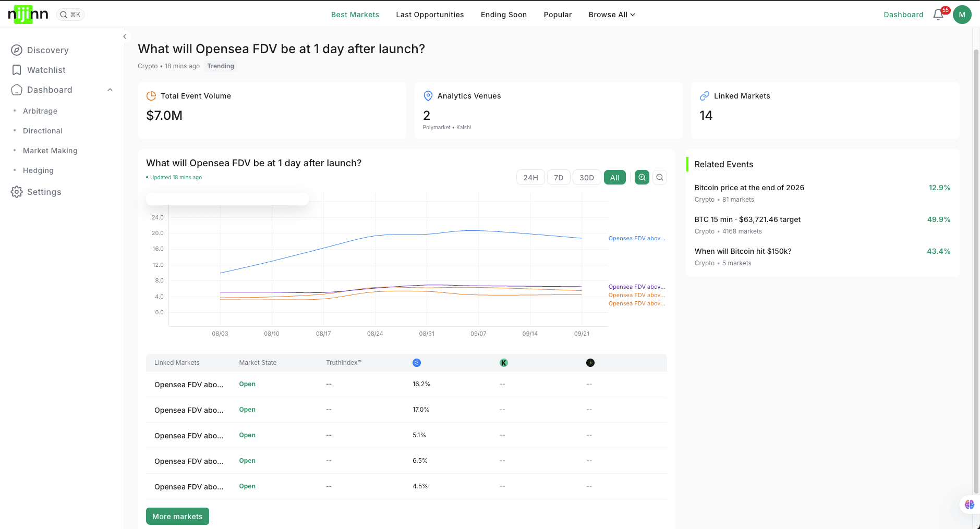Click the Watchlist sidebar label
Viewport: 980px width, 529px height.
(46, 70)
